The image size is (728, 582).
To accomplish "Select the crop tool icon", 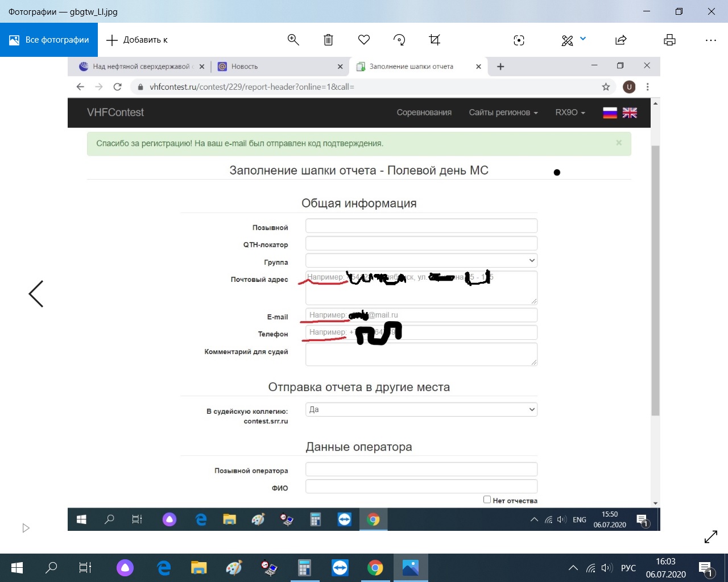I will pos(435,40).
